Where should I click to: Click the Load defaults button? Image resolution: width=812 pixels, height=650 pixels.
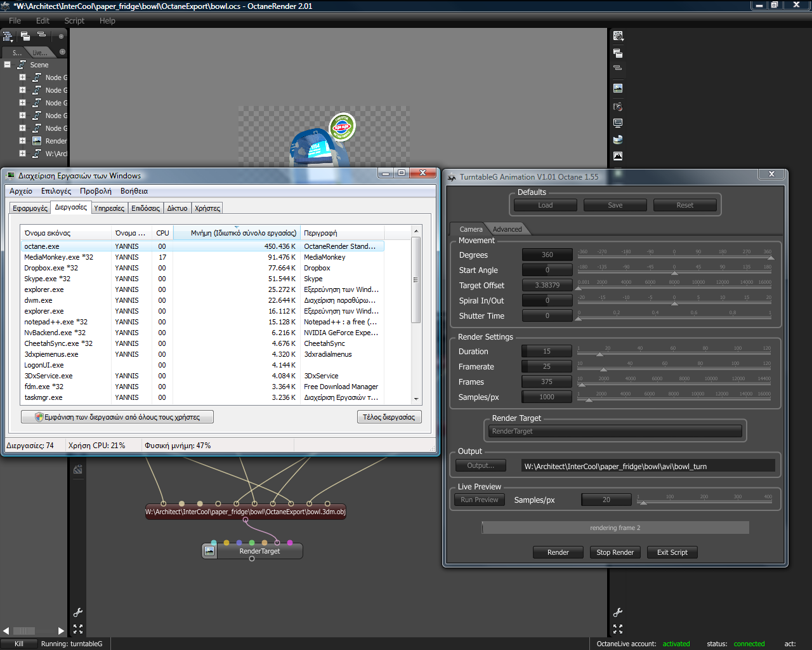pos(546,205)
